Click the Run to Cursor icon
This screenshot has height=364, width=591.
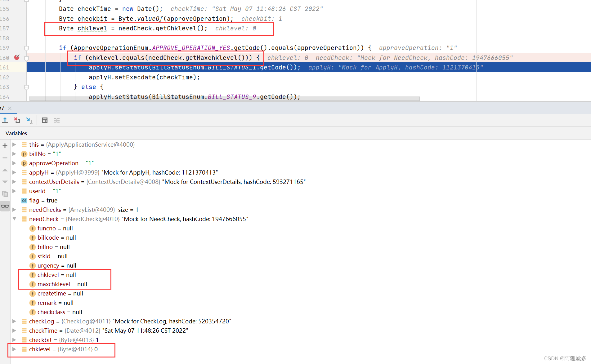coord(29,120)
